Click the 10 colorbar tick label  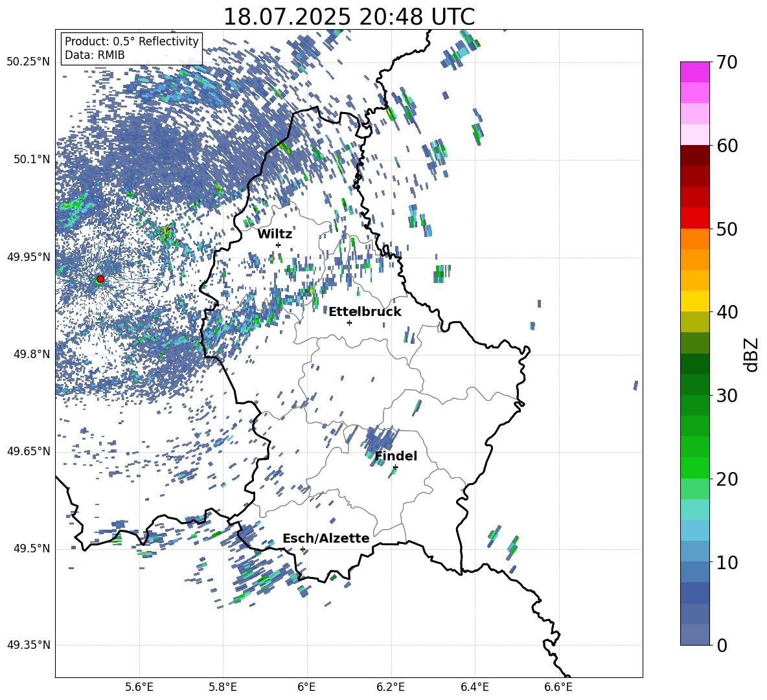727,562
